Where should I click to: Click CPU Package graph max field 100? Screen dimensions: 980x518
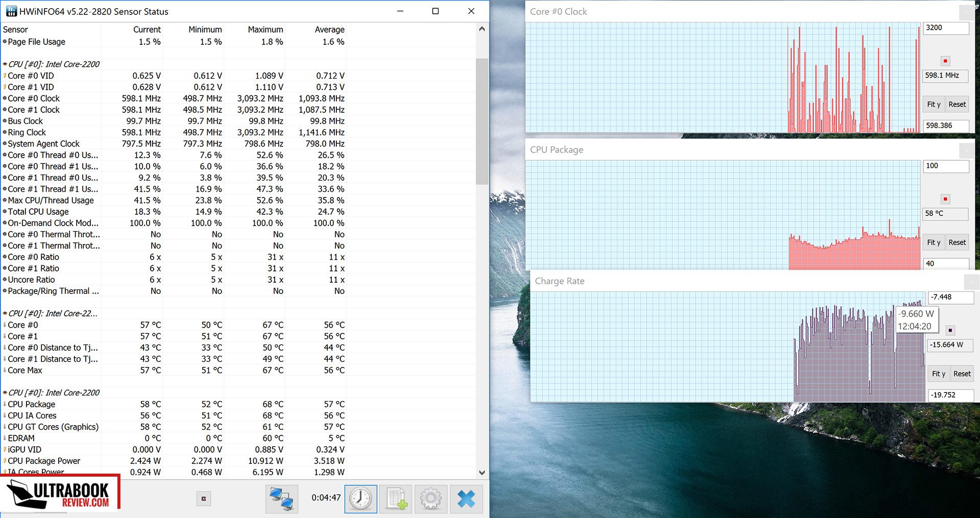click(x=946, y=166)
